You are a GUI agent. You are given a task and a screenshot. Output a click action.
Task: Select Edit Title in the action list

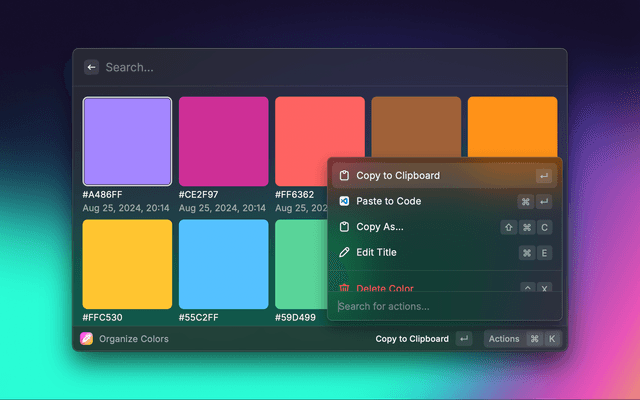coord(379,252)
